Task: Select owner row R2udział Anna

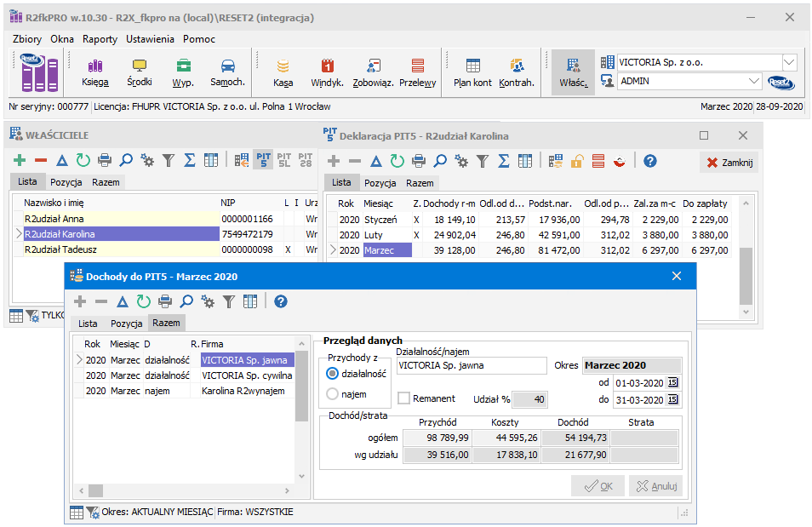Action: pyautogui.click(x=121, y=219)
